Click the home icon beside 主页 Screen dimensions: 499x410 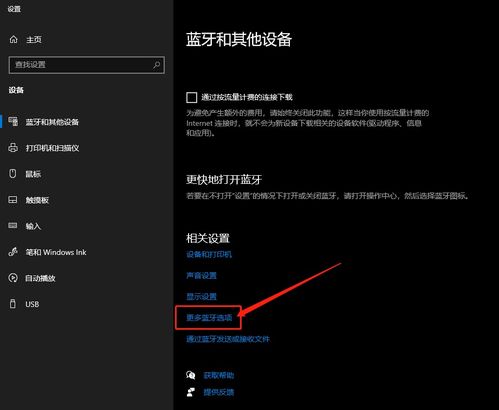click(13, 39)
